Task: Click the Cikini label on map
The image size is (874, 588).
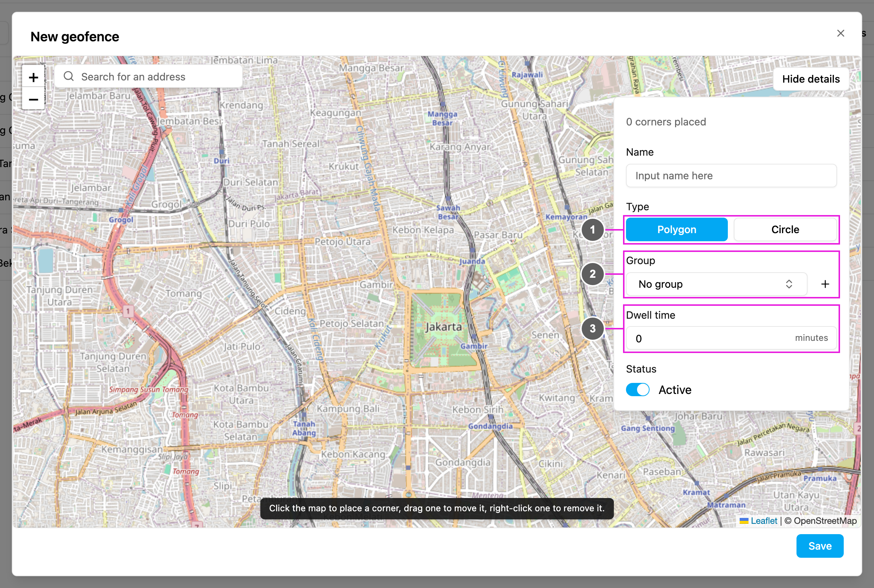Action: coord(551,464)
